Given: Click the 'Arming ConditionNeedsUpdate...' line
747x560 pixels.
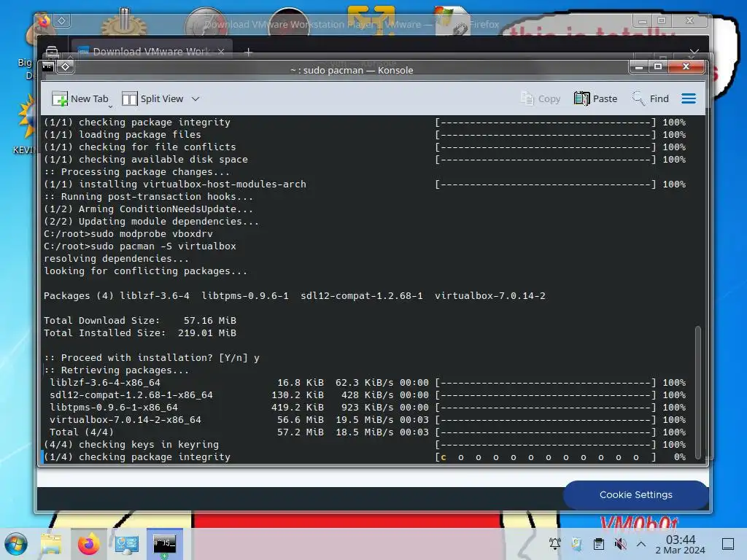Looking at the screenshot, I should [148, 209].
